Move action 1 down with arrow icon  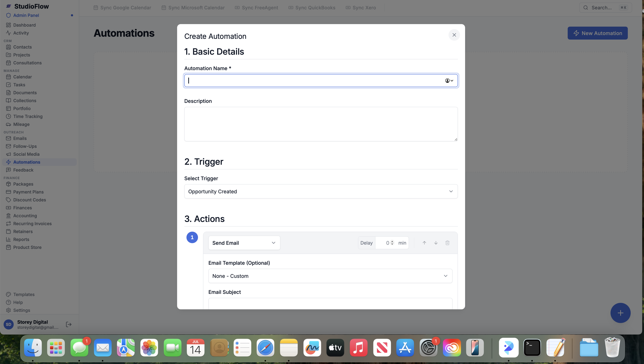[x=436, y=243]
